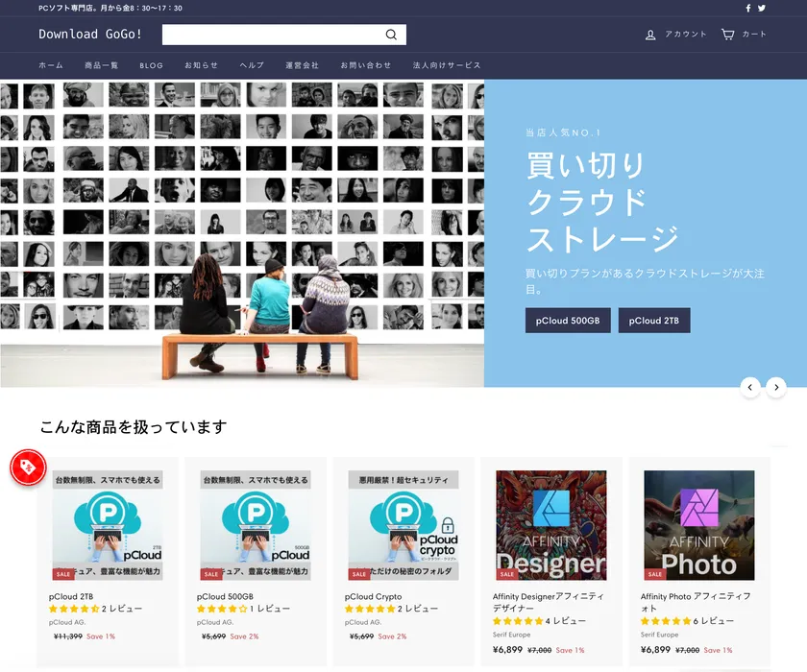This screenshot has width=807, height=672.
Task: Click SALE badge on pCloud 2TB
Action: click(x=63, y=574)
